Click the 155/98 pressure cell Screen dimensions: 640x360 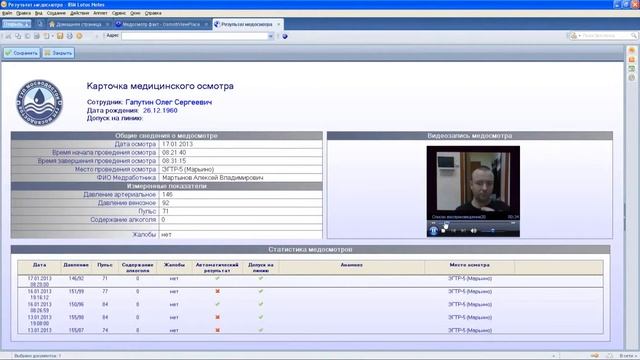[76, 317]
